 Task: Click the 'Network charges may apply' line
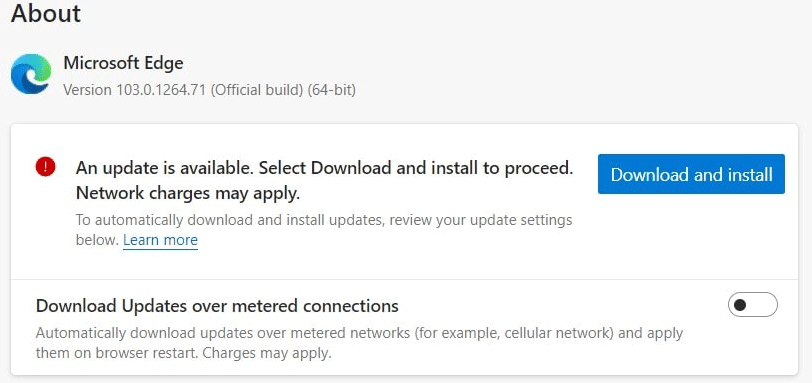tap(188, 193)
